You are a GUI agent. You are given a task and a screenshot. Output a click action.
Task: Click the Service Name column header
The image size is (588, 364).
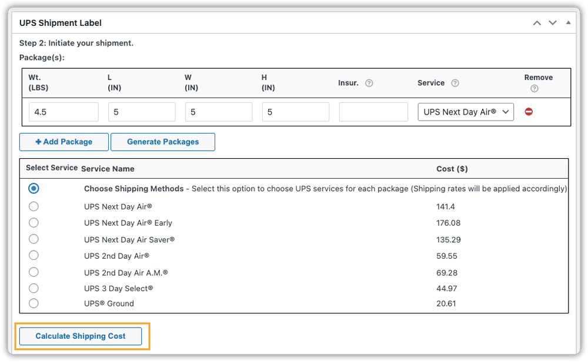(x=108, y=169)
